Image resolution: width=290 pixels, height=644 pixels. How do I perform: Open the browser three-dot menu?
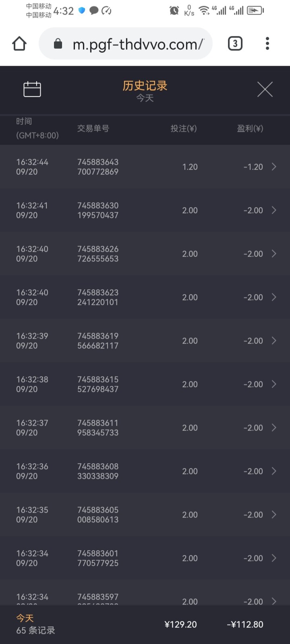coord(267,43)
